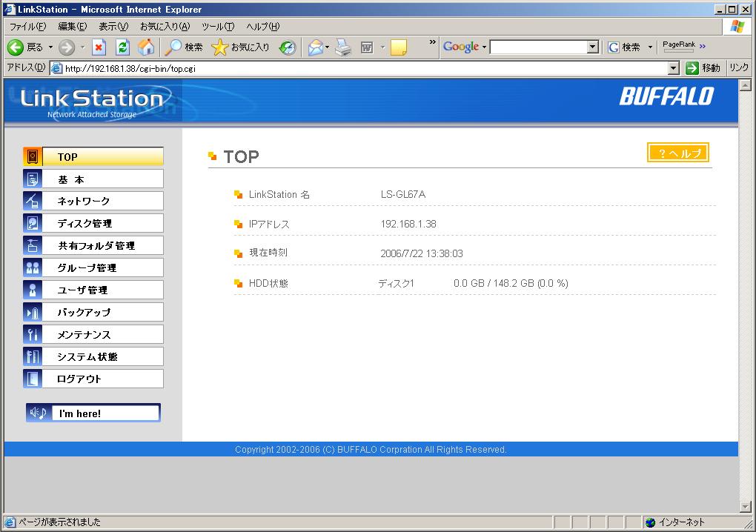Click the メンテナンス maintenance tools icon
Screen dimensions: 756x532
point(33,334)
